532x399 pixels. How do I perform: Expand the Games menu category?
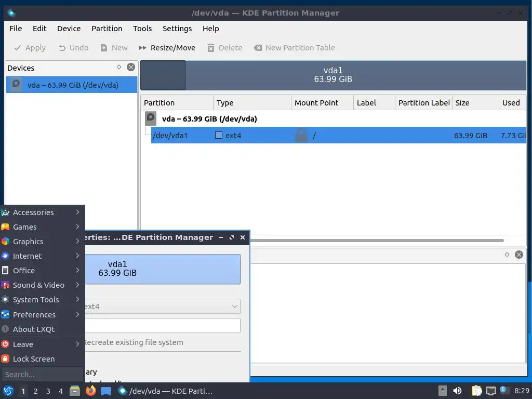[x=43, y=227]
